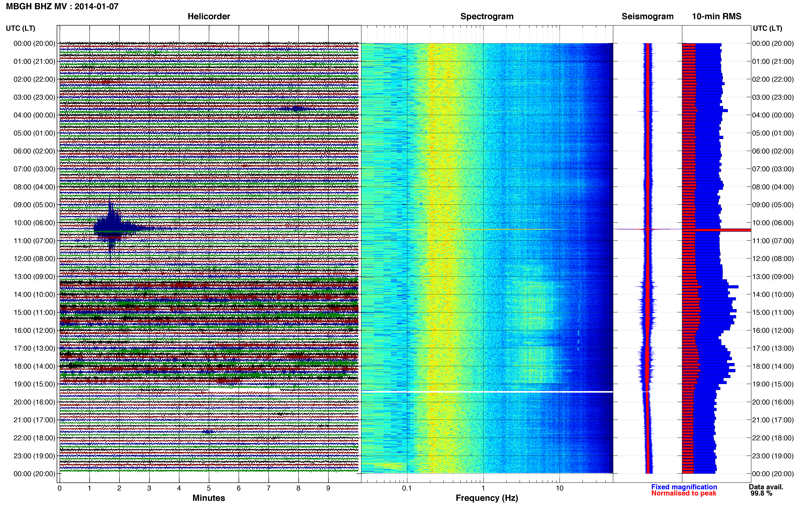This screenshot has height=508, width=812.
Task: Click right-axis time label '03:00 (23:00)'
Action: point(773,97)
